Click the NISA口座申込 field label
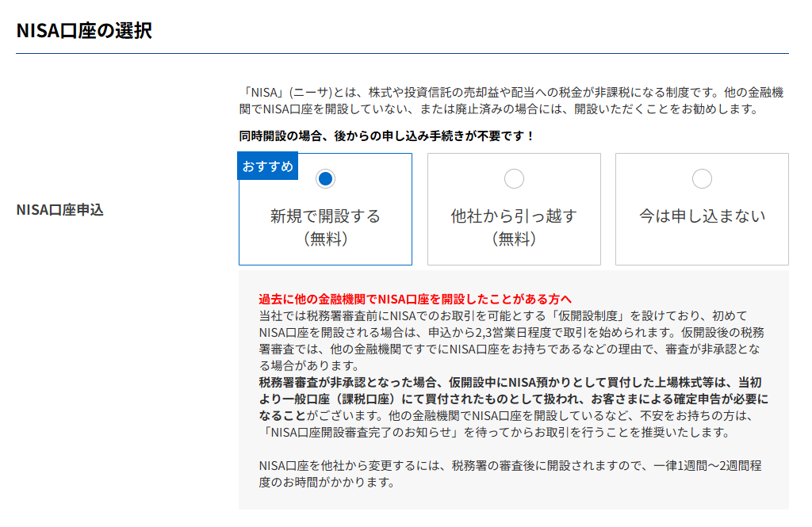Viewport: 812px width, 527px height. point(60,210)
